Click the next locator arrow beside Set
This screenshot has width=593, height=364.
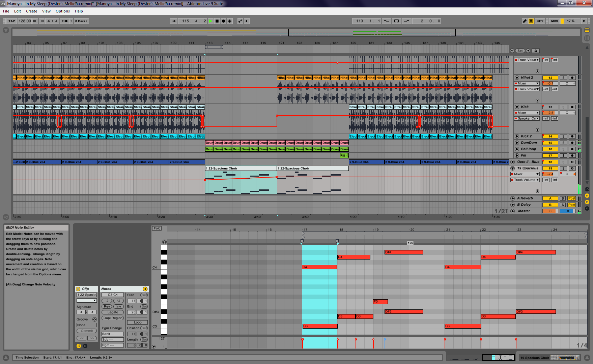[x=528, y=51]
